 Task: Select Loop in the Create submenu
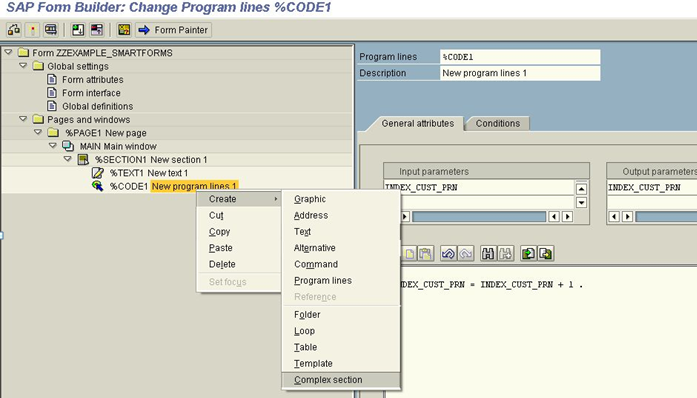341,331
